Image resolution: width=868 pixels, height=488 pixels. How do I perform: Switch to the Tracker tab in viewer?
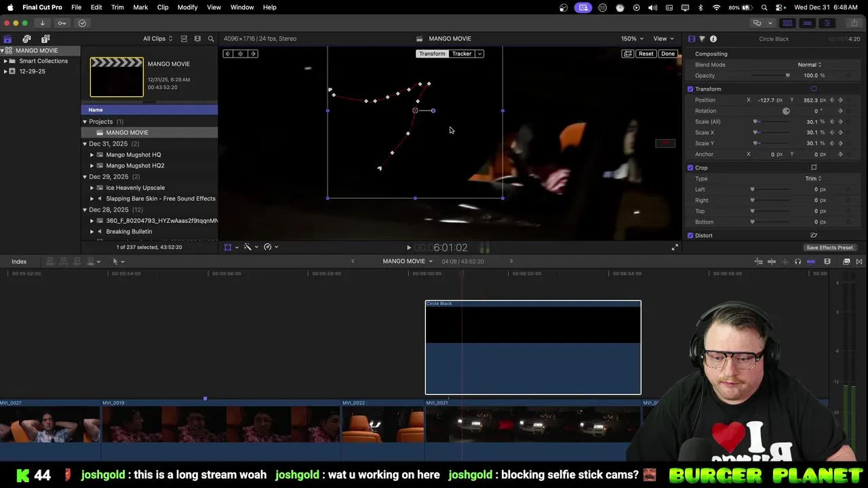click(x=462, y=54)
